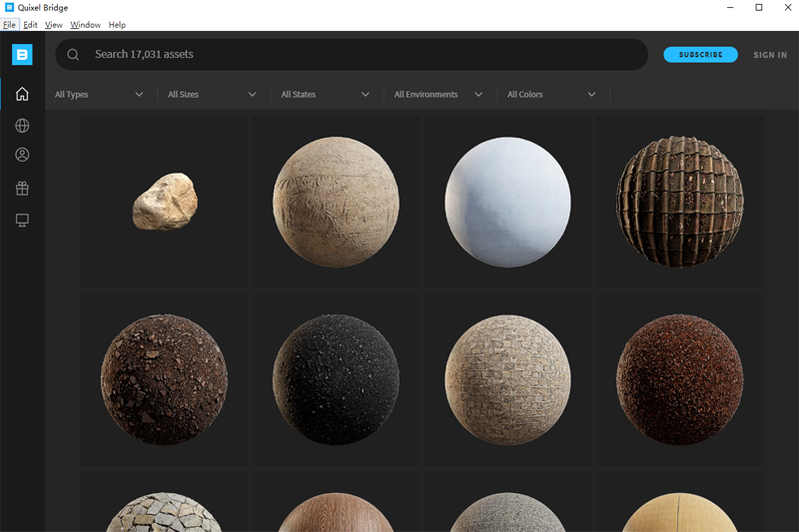Open the Help menu
The image size is (799, 532).
(x=117, y=24)
